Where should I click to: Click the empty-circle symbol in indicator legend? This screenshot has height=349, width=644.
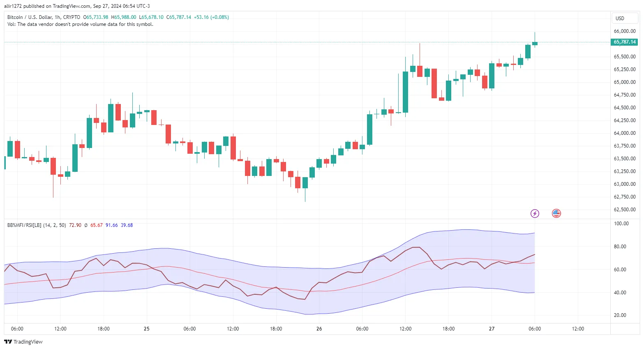(x=86, y=225)
